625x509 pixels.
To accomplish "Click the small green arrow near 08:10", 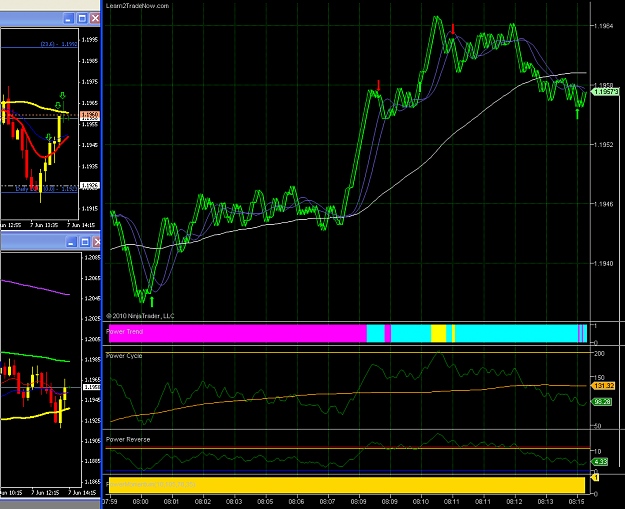I will click(x=420, y=87).
